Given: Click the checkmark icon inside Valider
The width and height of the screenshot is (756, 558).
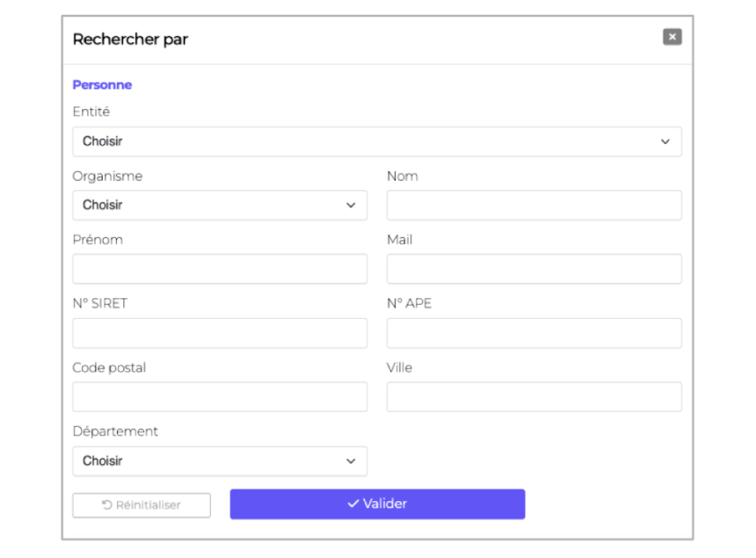Looking at the screenshot, I should [x=350, y=504].
